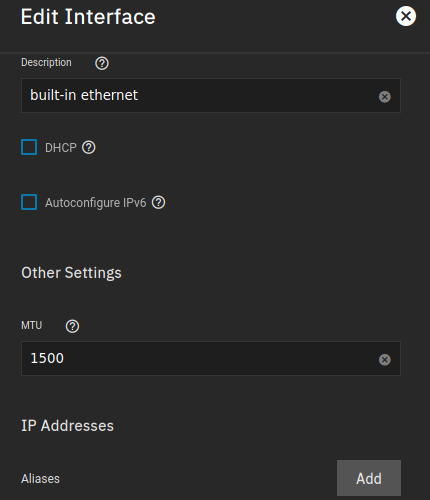Enable the DHCP checkbox

pos(29,147)
